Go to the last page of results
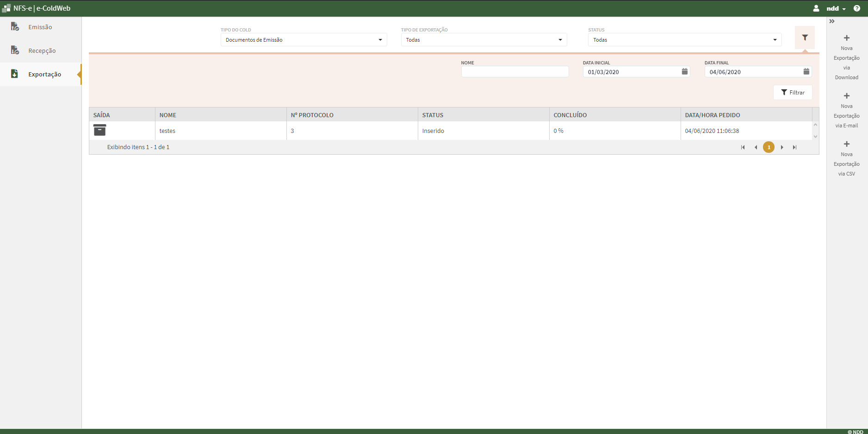The height and width of the screenshot is (434, 868). 794,147
